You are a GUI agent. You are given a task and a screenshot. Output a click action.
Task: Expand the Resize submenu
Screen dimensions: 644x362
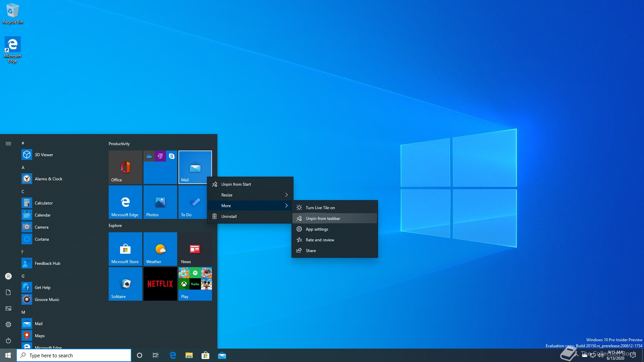(x=250, y=195)
